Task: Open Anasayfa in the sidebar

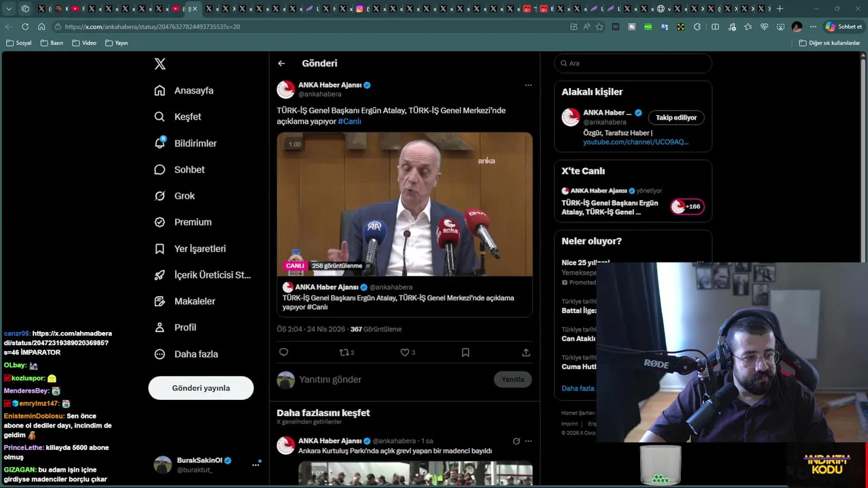Action: pyautogui.click(x=184, y=90)
